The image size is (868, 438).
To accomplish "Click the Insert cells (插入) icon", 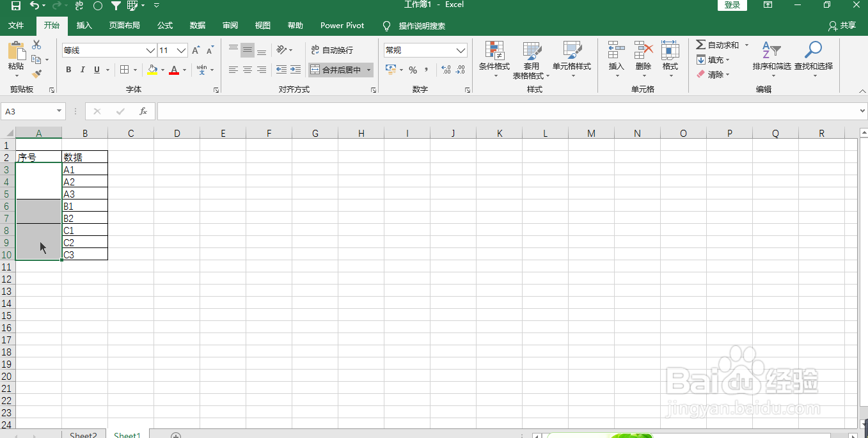I will click(x=617, y=51).
